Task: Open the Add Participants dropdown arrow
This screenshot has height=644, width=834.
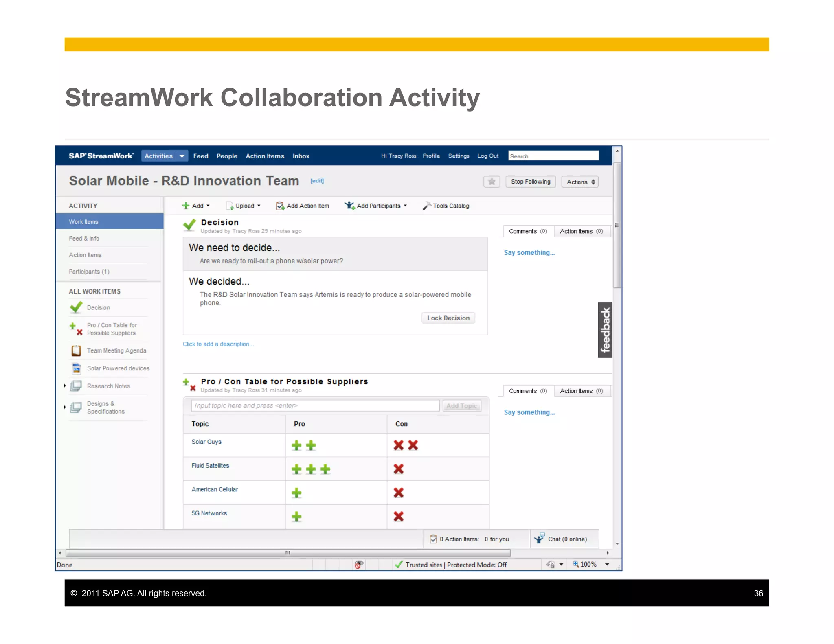Action: click(x=405, y=206)
